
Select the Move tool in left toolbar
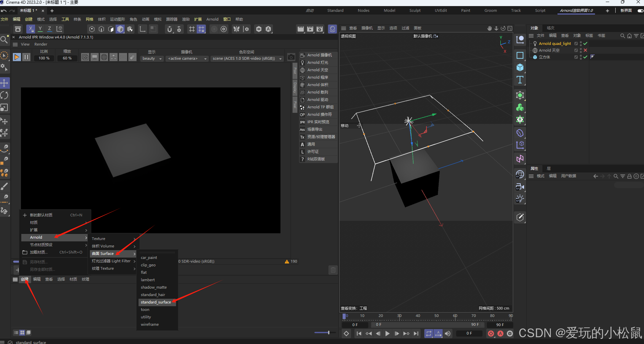click(x=4, y=83)
